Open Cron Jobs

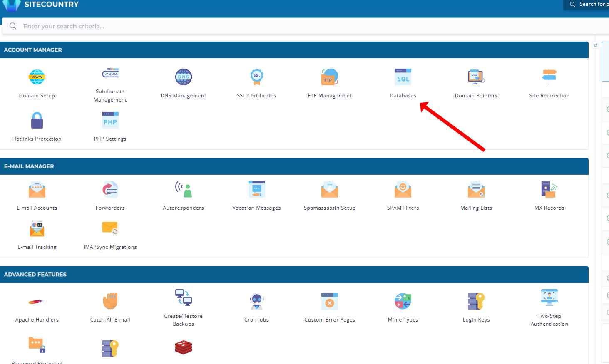[x=256, y=308]
